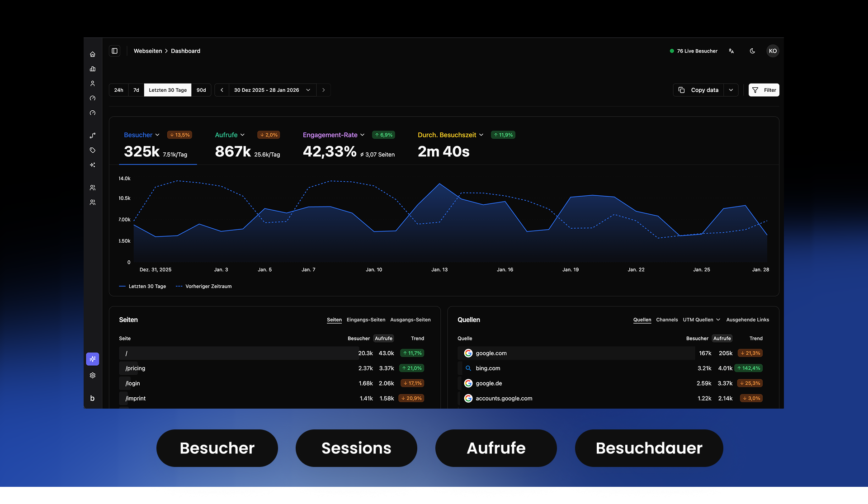Image resolution: width=868 pixels, height=504 pixels.
Task: Click the Letzten 30 Tage legend line swatch
Action: click(x=122, y=286)
